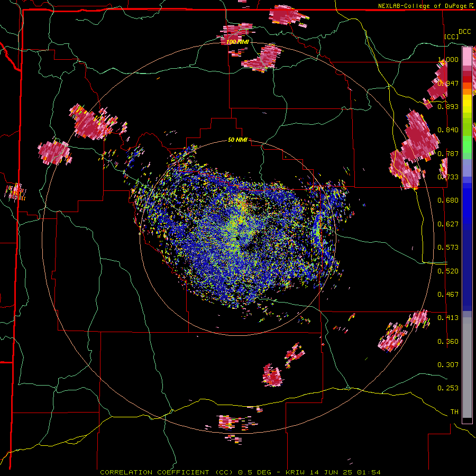Click the 01:54 timestamp in footer
Screen dimensions: 476x476
click(x=369, y=472)
